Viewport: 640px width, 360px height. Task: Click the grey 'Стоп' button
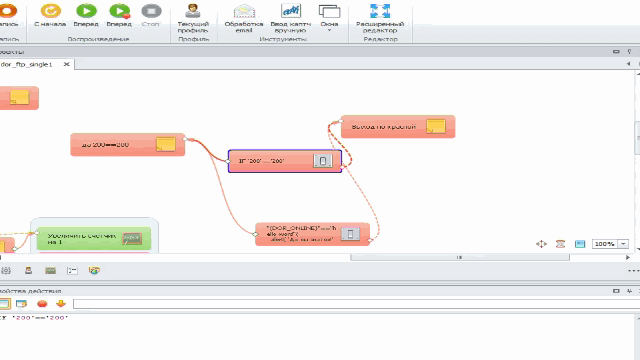pyautogui.click(x=151, y=15)
